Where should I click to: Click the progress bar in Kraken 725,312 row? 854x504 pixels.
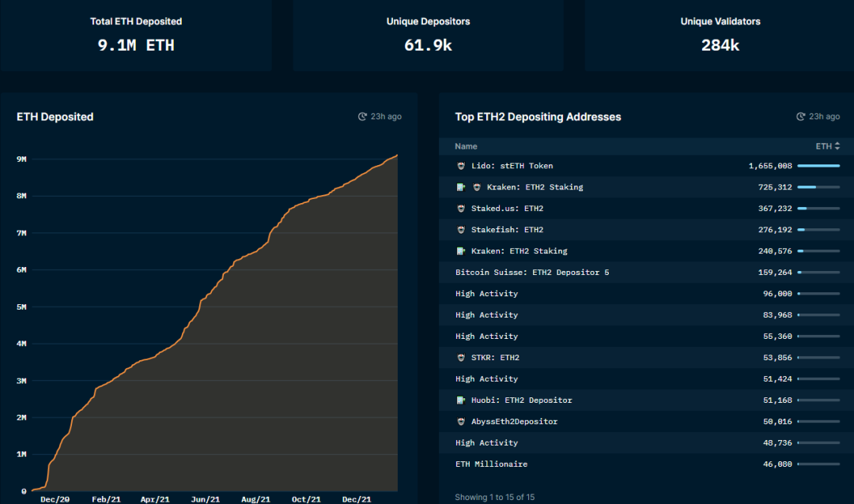coord(818,187)
